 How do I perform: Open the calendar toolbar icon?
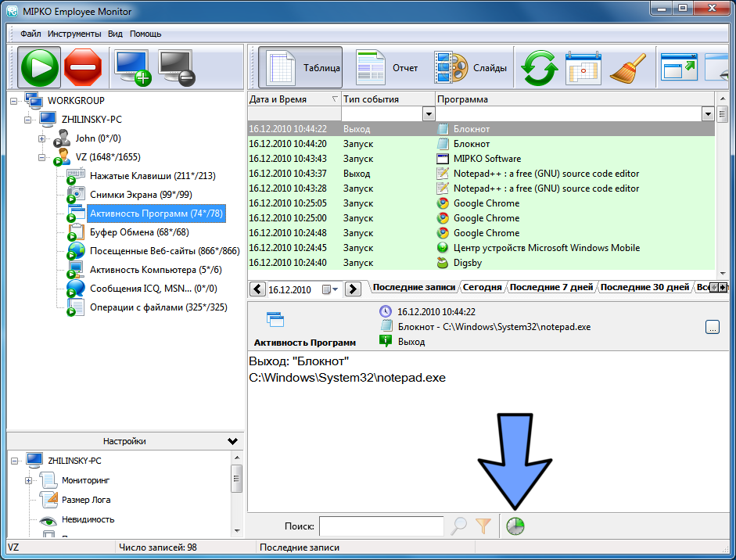pyautogui.click(x=583, y=68)
